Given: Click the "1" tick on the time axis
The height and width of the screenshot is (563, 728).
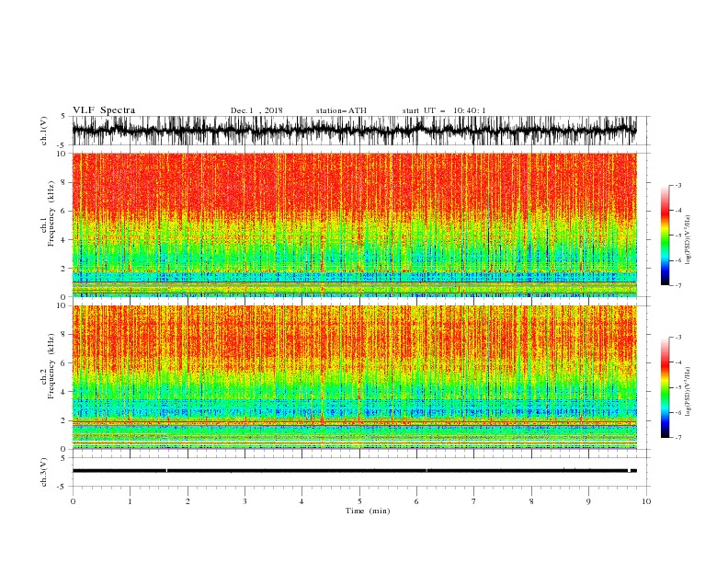Looking at the screenshot, I should [130, 501].
